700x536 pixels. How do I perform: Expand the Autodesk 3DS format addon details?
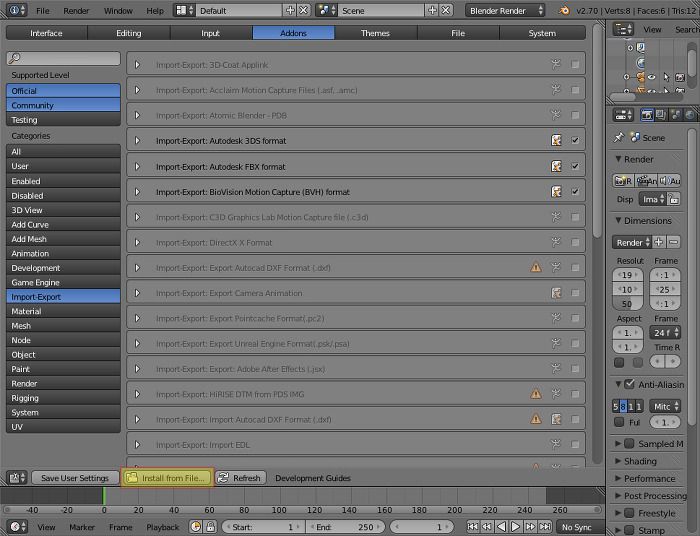click(x=137, y=140)
